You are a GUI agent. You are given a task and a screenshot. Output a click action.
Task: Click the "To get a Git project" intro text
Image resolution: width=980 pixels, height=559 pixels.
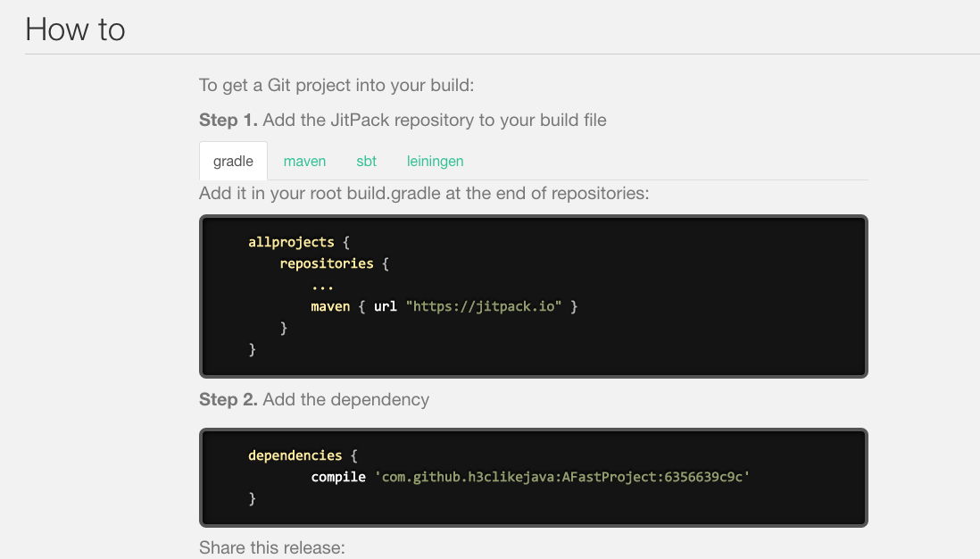coord(336,86)
